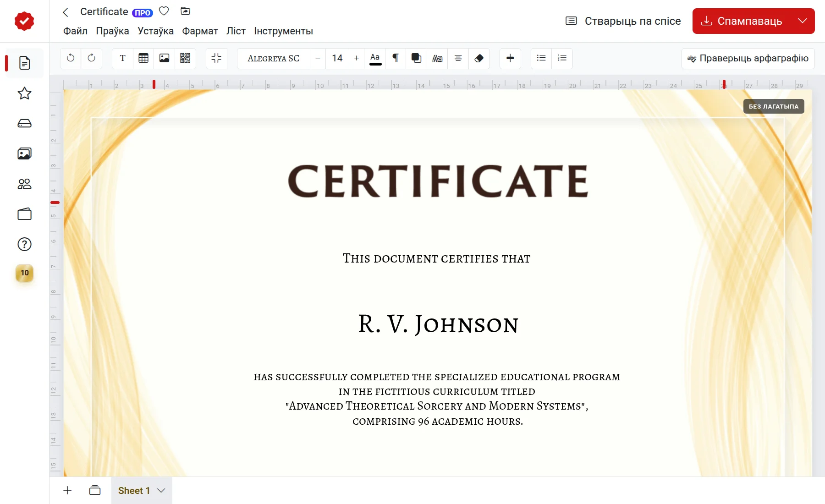Screen dimensions: 825x504
Task: Add a QR code element
Action: [x=185, y=58]
